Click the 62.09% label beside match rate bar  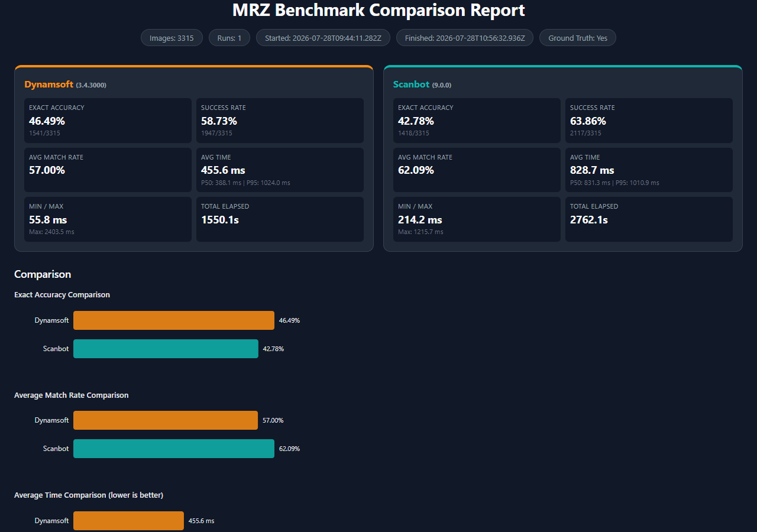pos(289,449)
